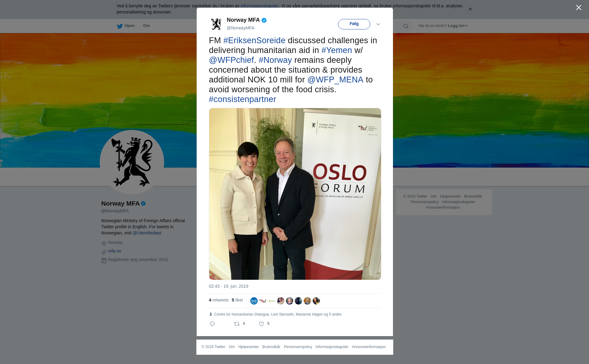Open the #Yemen hashtag link
Image resolution: width=589 pixels, height=364 pixels.
pos(337,50)
